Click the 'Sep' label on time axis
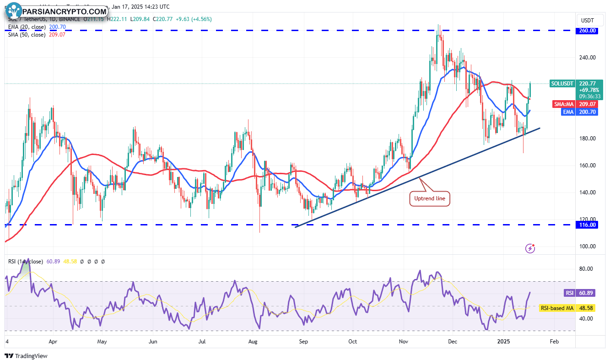The width and height of the screenshot is (610, 364). (303, 342)
